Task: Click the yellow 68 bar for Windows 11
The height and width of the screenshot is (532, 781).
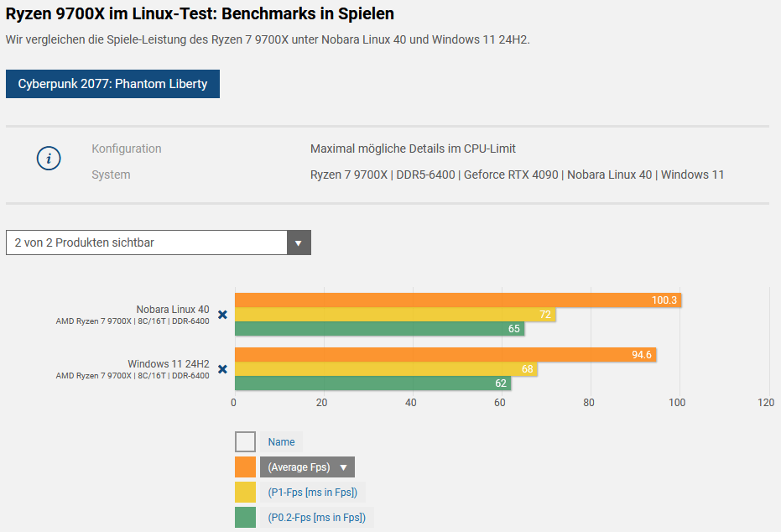Action: (386, 369)
